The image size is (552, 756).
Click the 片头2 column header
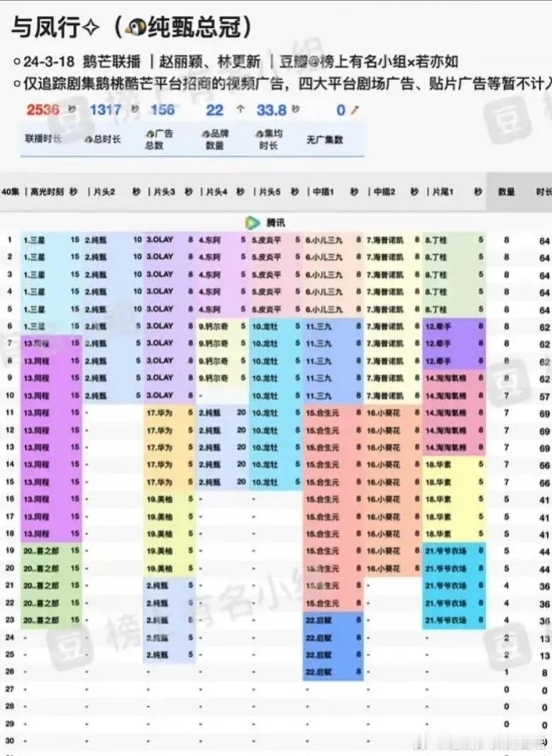[x=104, y=192]
